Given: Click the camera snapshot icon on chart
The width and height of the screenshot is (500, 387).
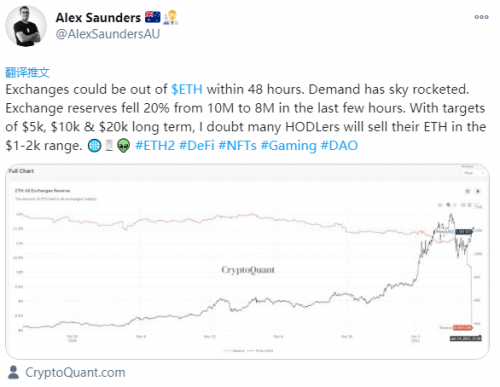Looking at the screenshot, I should [440, 205].
